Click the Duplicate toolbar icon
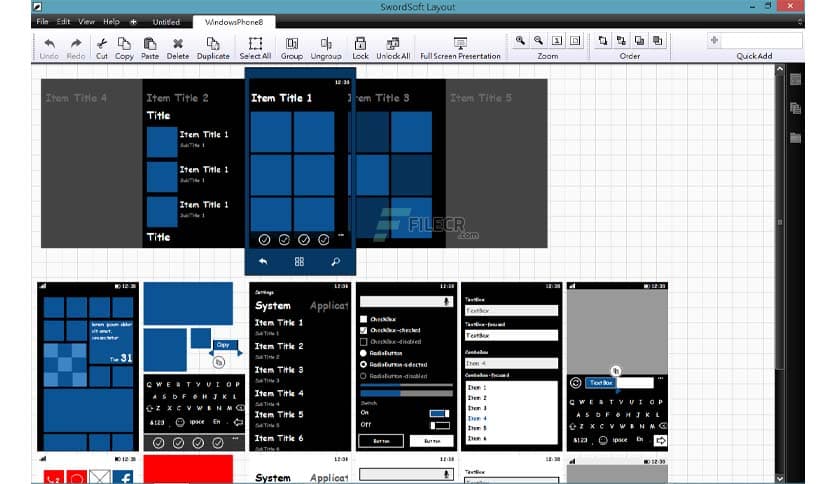This screenshot has height=484, width=836. [x=213, y=43]
